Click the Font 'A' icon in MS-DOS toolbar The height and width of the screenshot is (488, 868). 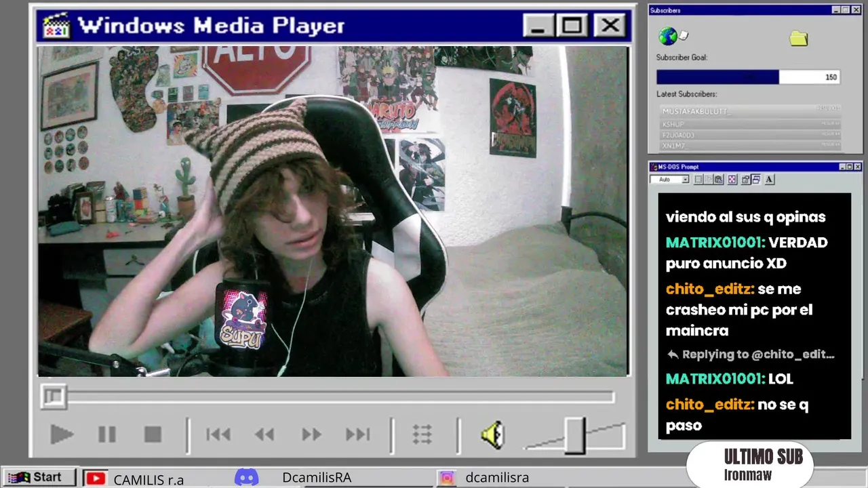point(769,180)
